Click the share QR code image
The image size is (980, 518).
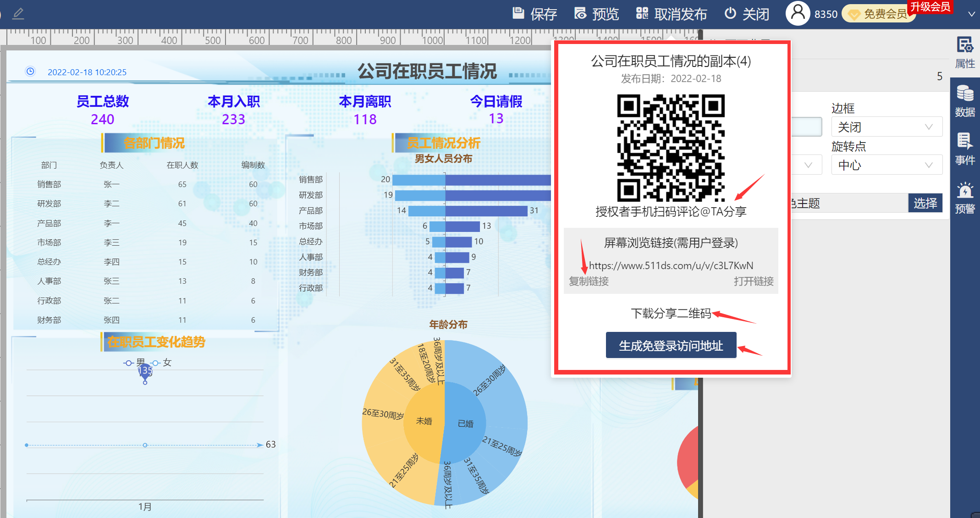point(671,148)
